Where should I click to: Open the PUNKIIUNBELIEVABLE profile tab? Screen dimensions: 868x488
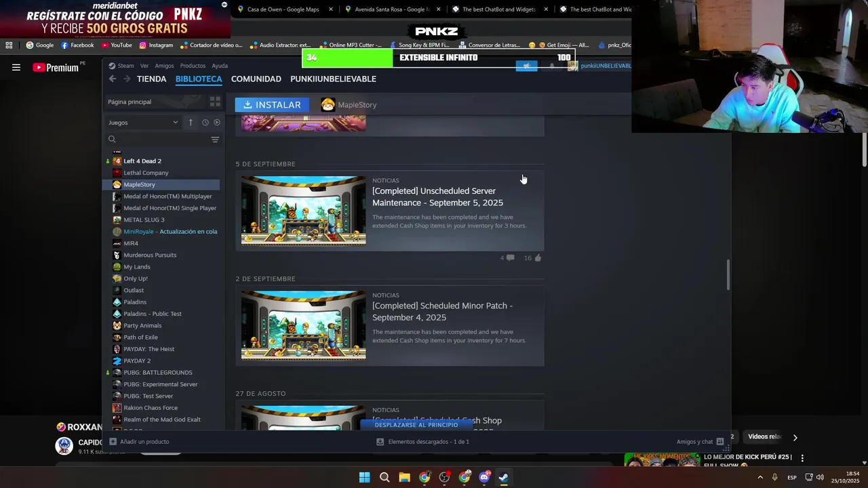pos(333,79)
